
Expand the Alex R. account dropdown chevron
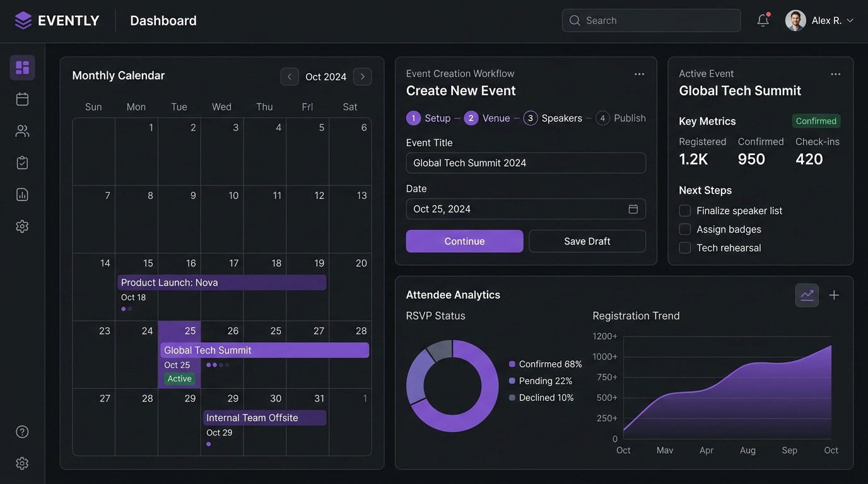pyautogui.click(x=850, y=21)
